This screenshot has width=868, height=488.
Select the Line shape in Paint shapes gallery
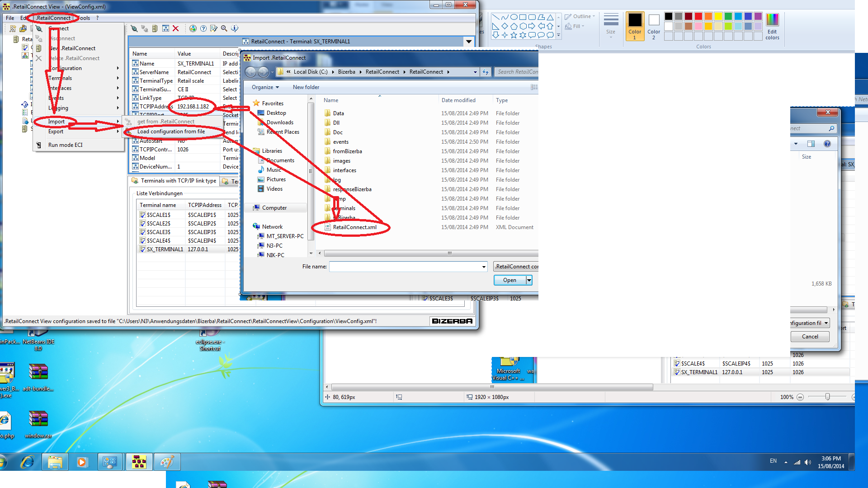point(496,17)
